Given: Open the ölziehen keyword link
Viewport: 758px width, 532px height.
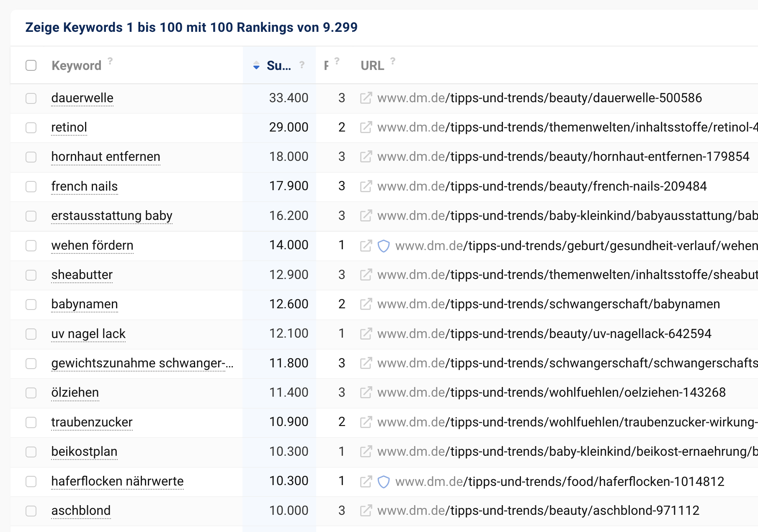Looking at the screenshot, I should click(x=75, y=393).
